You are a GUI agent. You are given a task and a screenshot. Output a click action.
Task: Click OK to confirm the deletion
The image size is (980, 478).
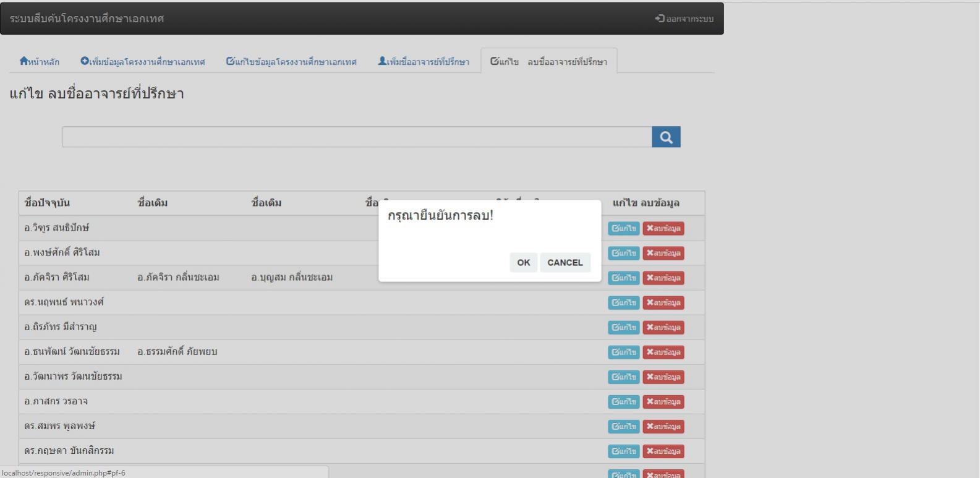[x=524, y=262]
